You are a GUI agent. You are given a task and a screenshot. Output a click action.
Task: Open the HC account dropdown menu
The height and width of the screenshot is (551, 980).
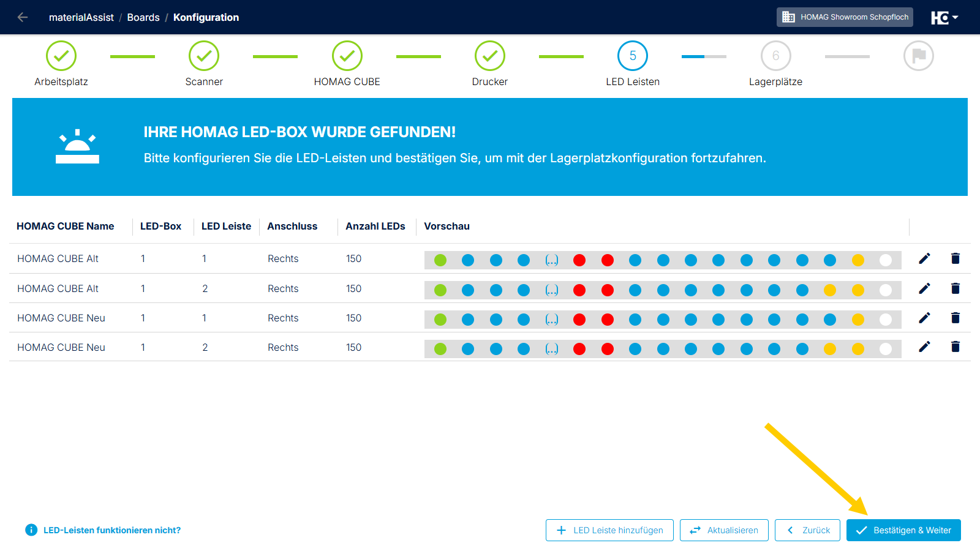coord(944,17)
